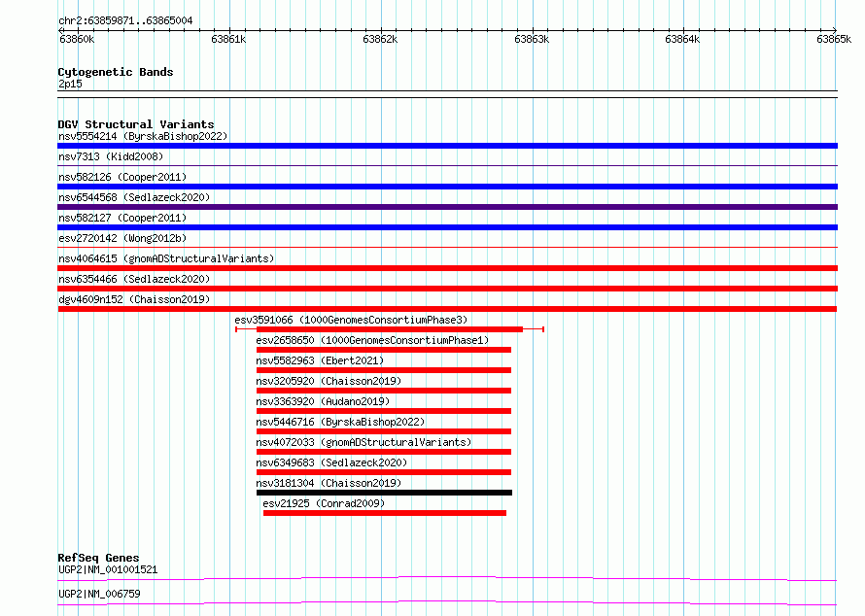Select the esv3591066 bar with whiskers
This screenshot has width=865, height=616.
390,329
